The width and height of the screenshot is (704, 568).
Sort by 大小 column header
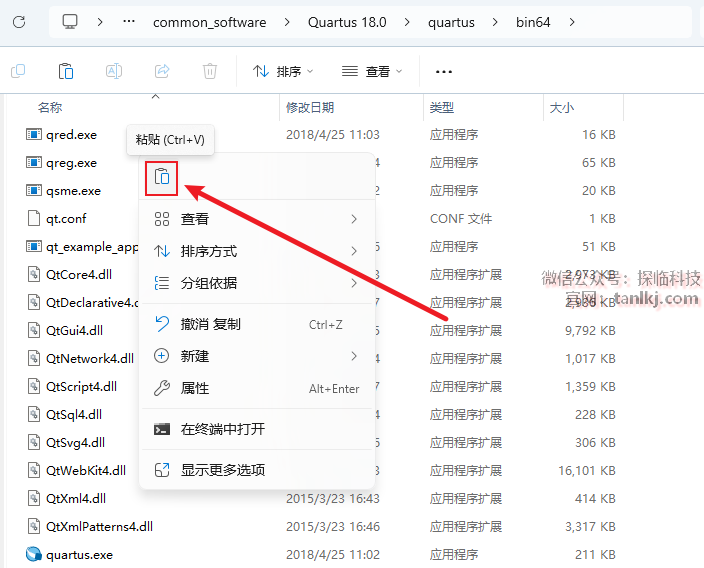pos(561,107)
